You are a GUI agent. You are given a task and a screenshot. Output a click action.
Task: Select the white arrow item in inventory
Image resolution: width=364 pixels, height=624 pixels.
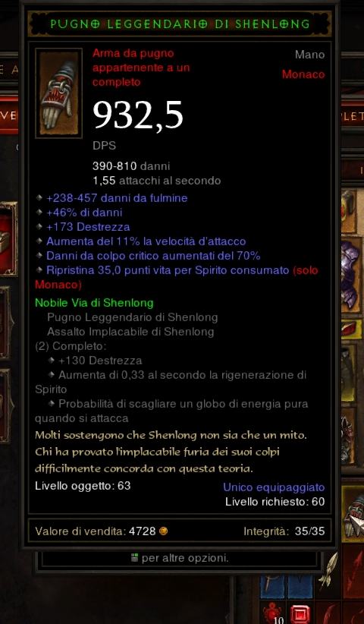(x=328, y=570)
